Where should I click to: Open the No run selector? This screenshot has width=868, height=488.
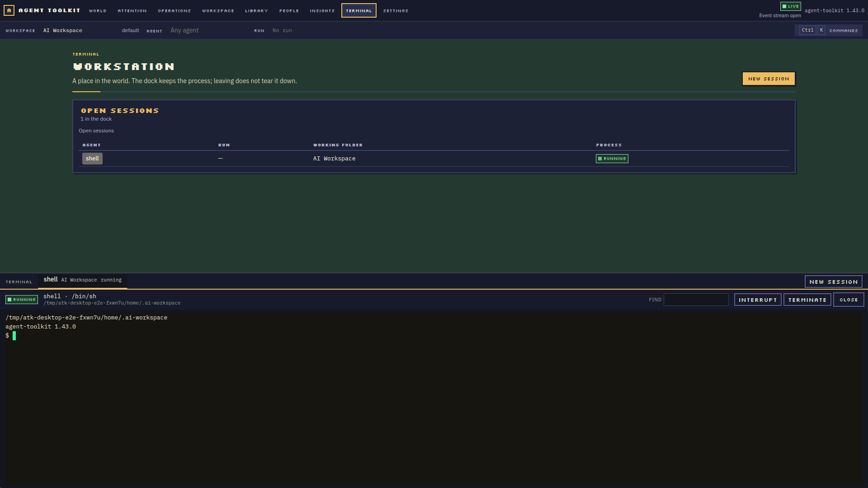tap(282, 31)
